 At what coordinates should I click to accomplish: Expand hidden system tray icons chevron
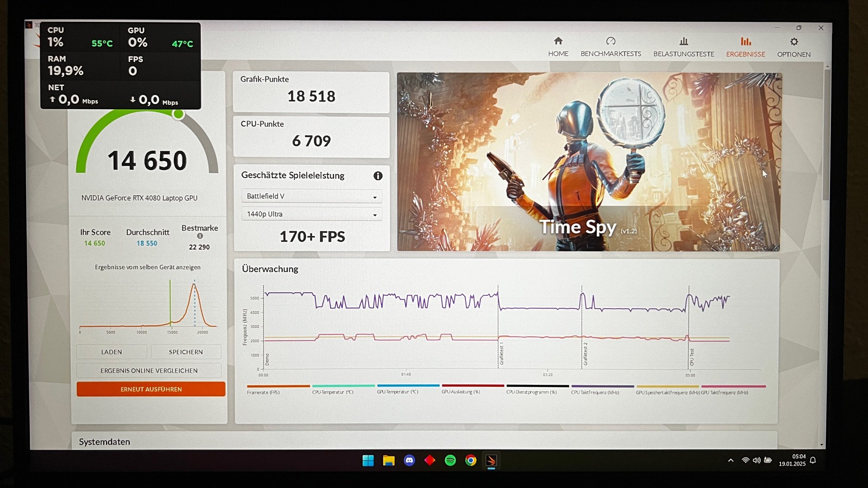[731, 460]
